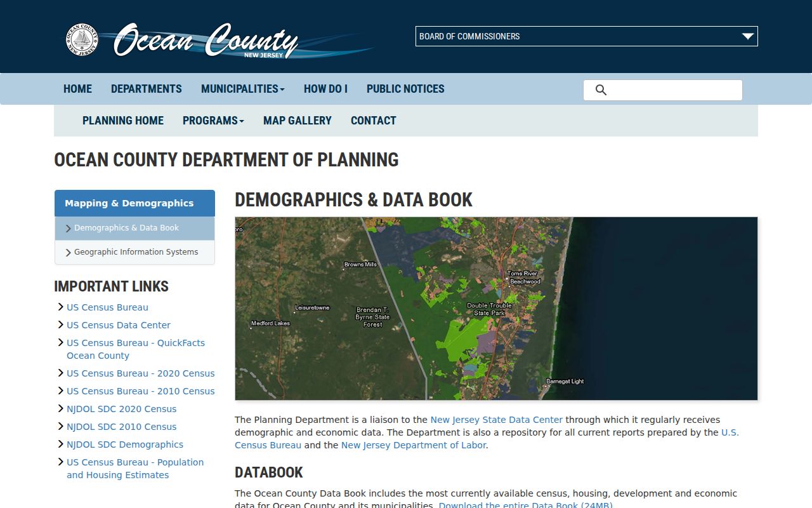The width and height of the screenshot is (812, 508).
Task: Expand the Municipalities menu
Action: 243,89
